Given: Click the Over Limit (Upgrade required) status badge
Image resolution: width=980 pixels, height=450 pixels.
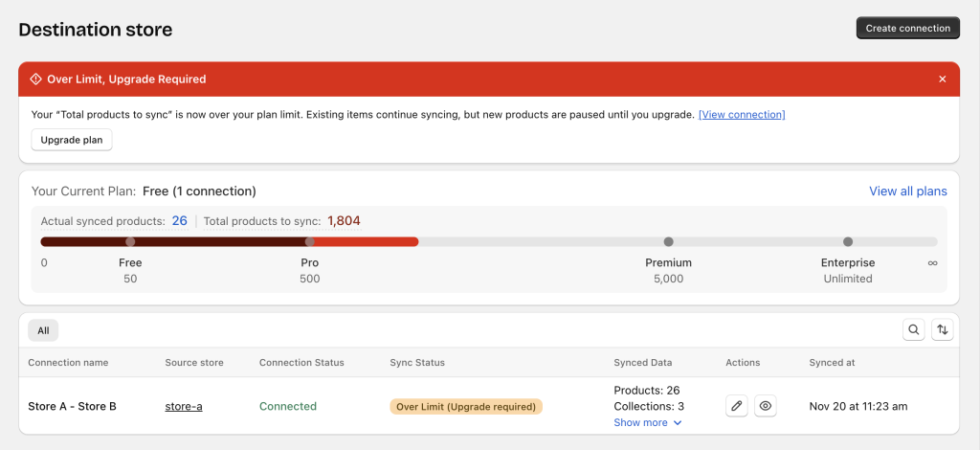Looking at the screenshot, I should 466,406.
